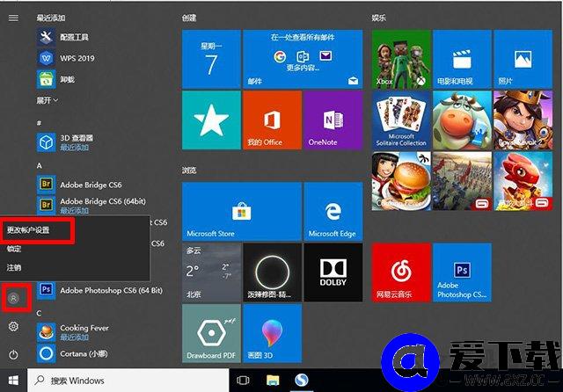This screenshot has width=563, height=392.
Task: Click the 浏览 group header
Action: 189,170
